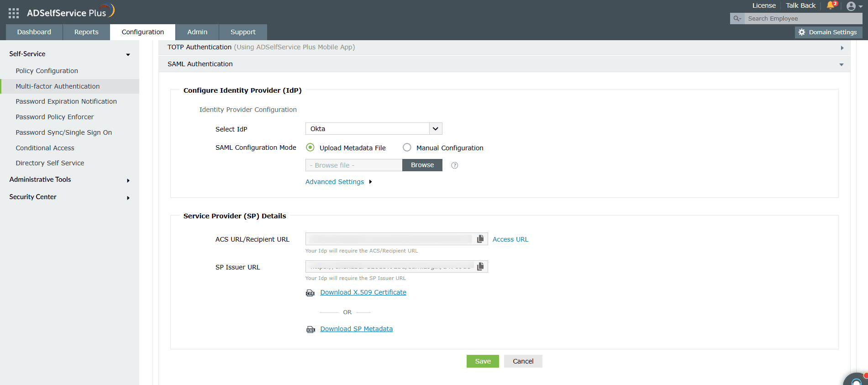
Task: Click Download SP Metadata link
Action: tap(357, 329)
